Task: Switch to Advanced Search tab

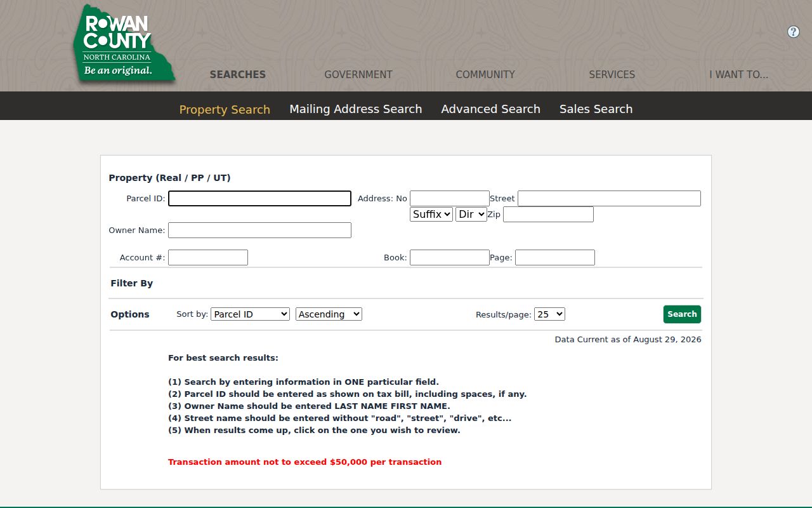Action: click(490, 109)
